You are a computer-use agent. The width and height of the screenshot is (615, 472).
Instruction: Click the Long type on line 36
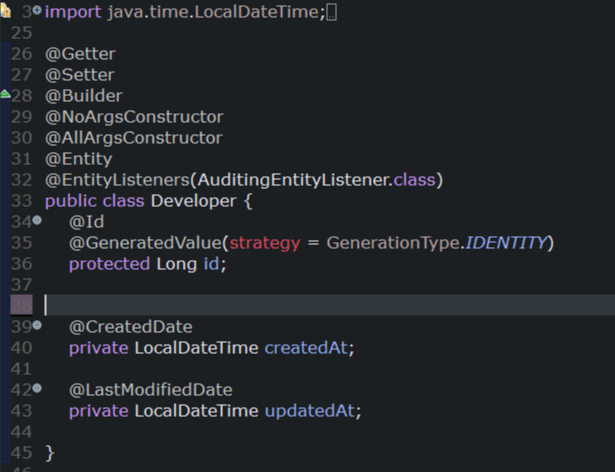click(x=176, y=264)
